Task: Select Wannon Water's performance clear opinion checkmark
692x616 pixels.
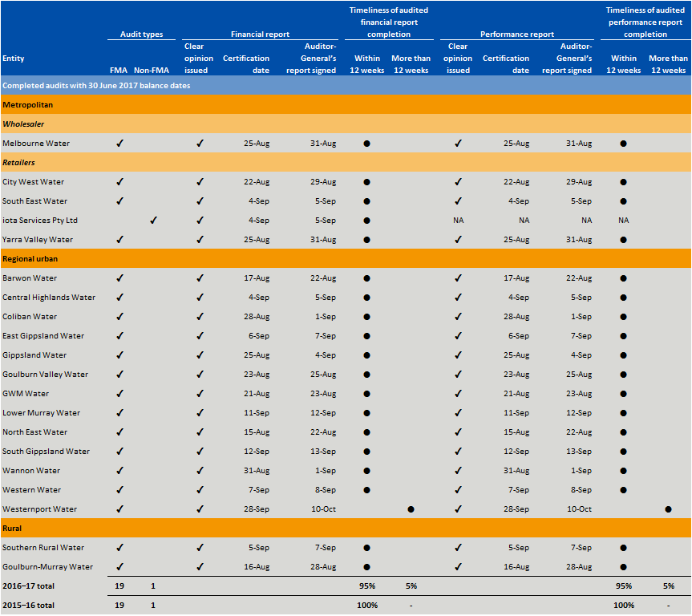Action: pyautogui.click(x=457, y=471)
